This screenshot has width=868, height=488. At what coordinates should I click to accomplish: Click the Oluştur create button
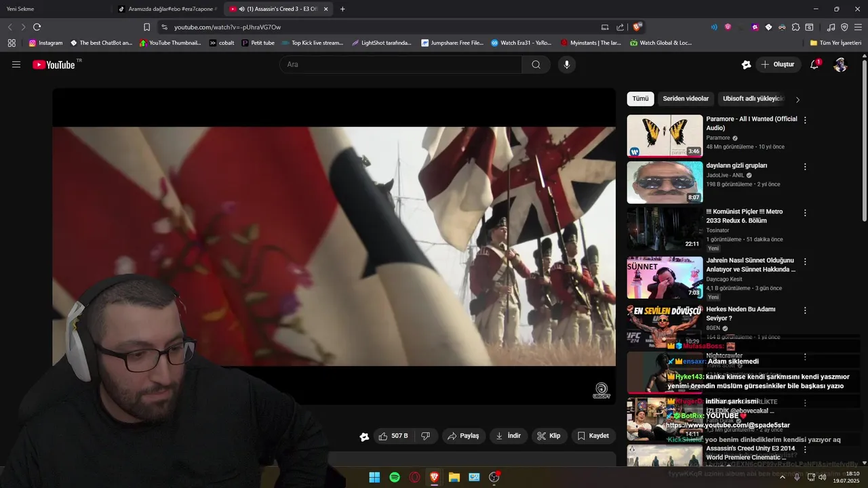coord(777,64)
